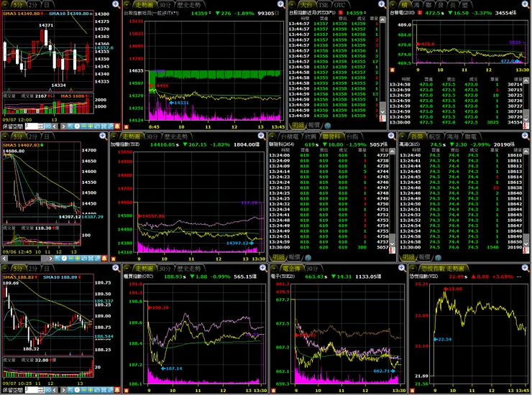Image resolution: width=532 pixels, height=395 pixels.
Task: Click the clock icon in top-left chart toolbar
Action: [78, 126]
